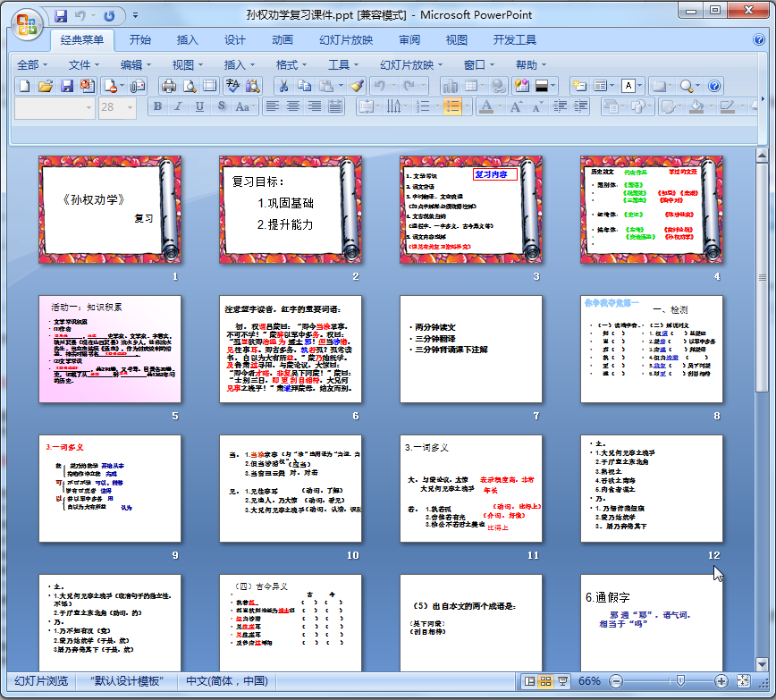
Task: Click the Increase Indent icon
Action: coord(580,106)
